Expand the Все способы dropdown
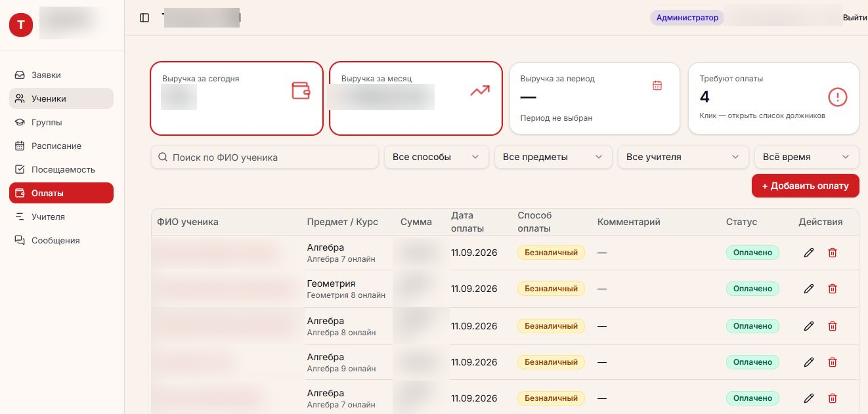Viewport: 868px width, 414px height. [437, 157]
